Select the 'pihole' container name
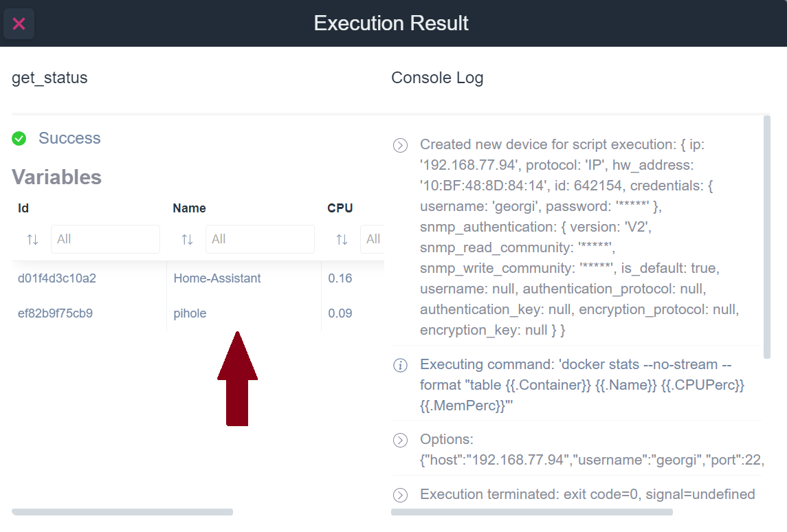The width and height of the screenshot is (787, 532). 190,313
